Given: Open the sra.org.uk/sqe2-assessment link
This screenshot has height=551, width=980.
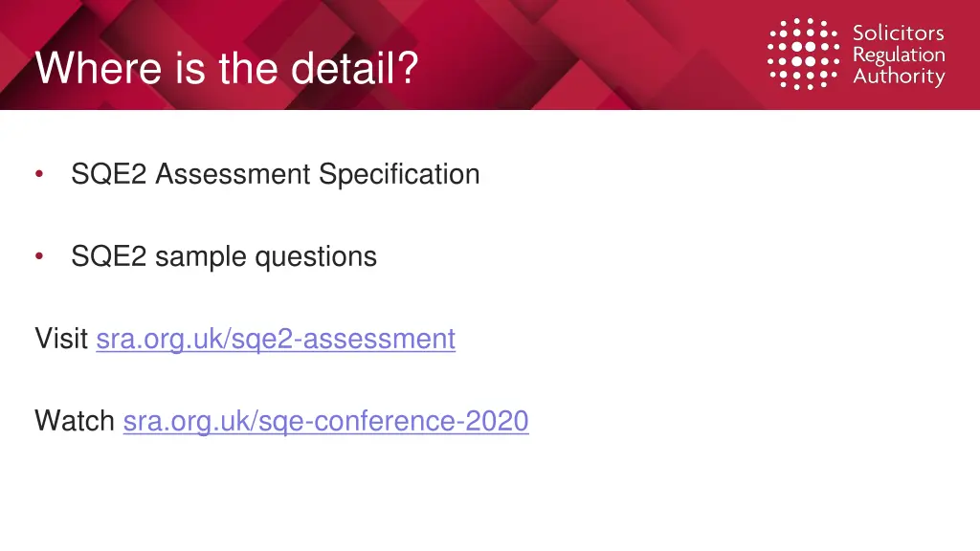Looking at the screenshot, I should point(276,340).
